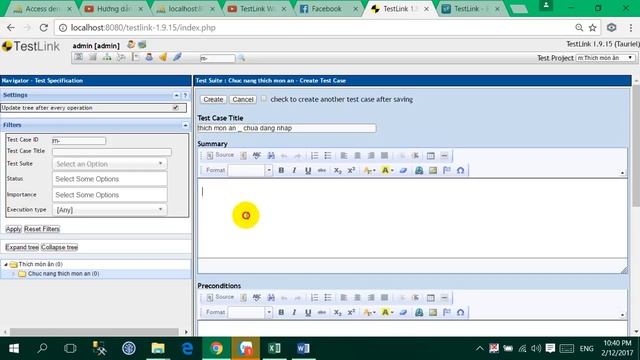Click the blue feather icon in TestLink toolbar
640x360 pixels.
pos(177,57)
